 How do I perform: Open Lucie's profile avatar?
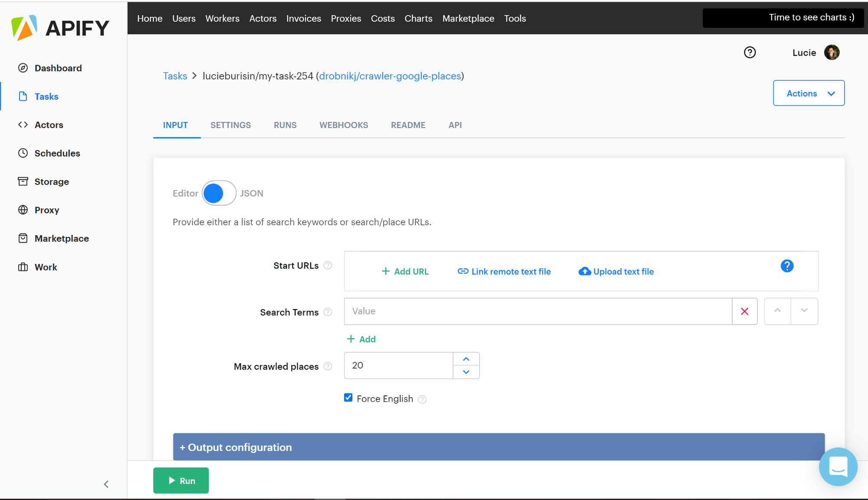tap(832, 53)
